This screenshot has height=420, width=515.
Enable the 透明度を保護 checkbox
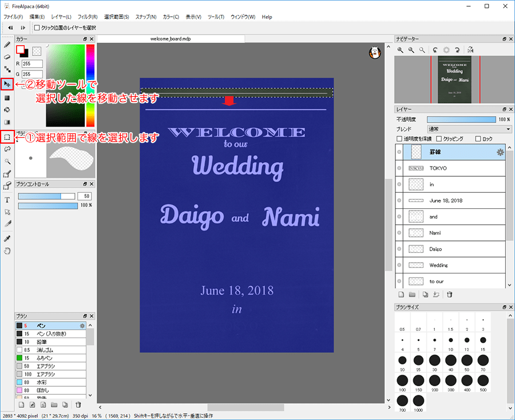click(399, 139)
